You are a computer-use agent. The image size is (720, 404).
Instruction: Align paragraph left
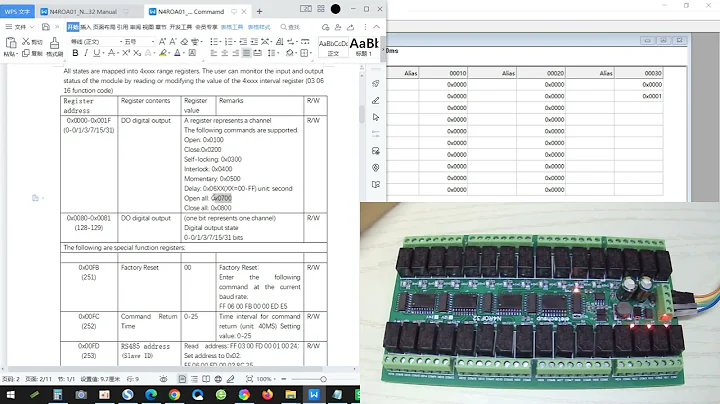coord(214,53)
